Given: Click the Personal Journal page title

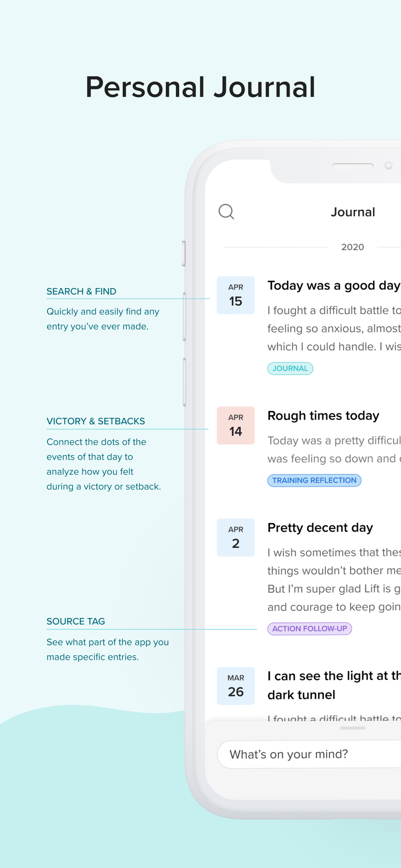Looking at the screenshot, I should point(200,88).
